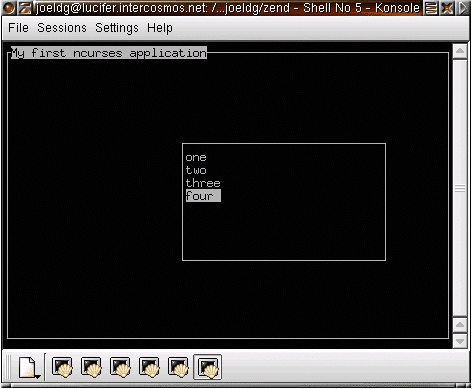Minimize Konsole using the lines icon

tap(431, 8)
